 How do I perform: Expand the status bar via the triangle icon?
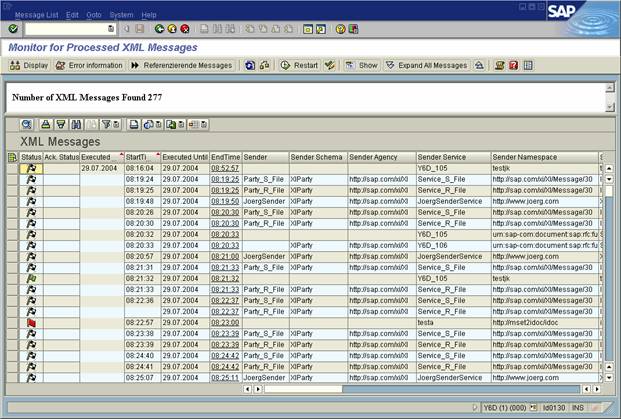click(x=475, y=407)
